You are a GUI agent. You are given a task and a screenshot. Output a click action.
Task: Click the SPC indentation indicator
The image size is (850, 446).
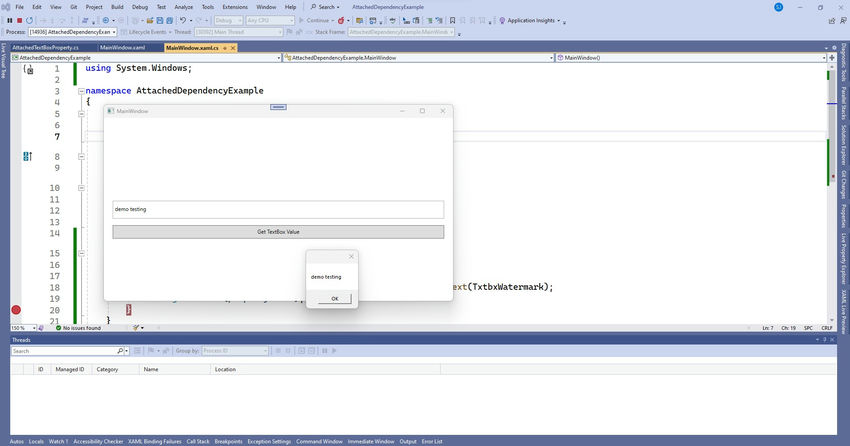coord(808,328)
